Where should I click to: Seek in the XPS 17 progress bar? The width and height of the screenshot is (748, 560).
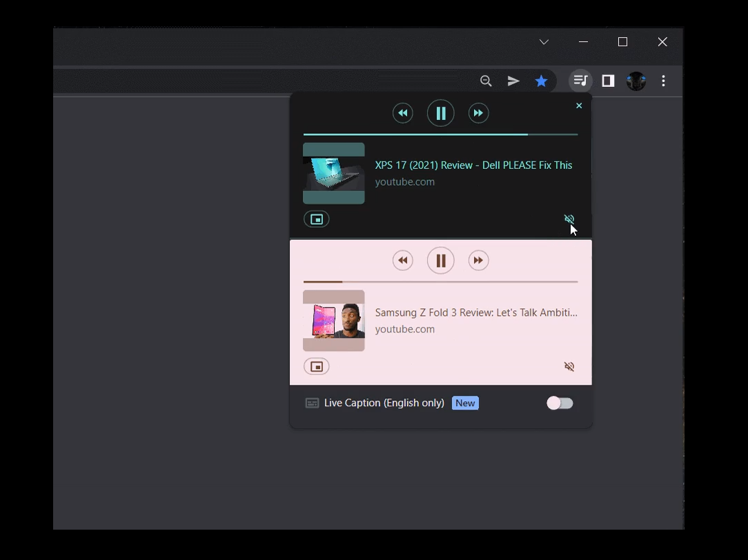(x=440, y=135)
